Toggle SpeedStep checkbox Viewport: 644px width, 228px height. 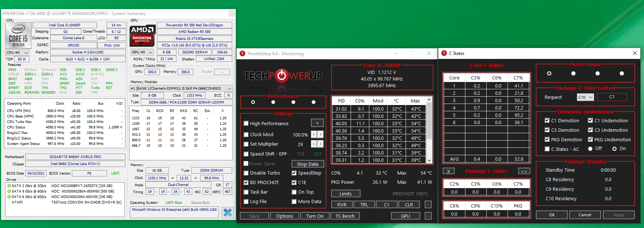[294, 173]
